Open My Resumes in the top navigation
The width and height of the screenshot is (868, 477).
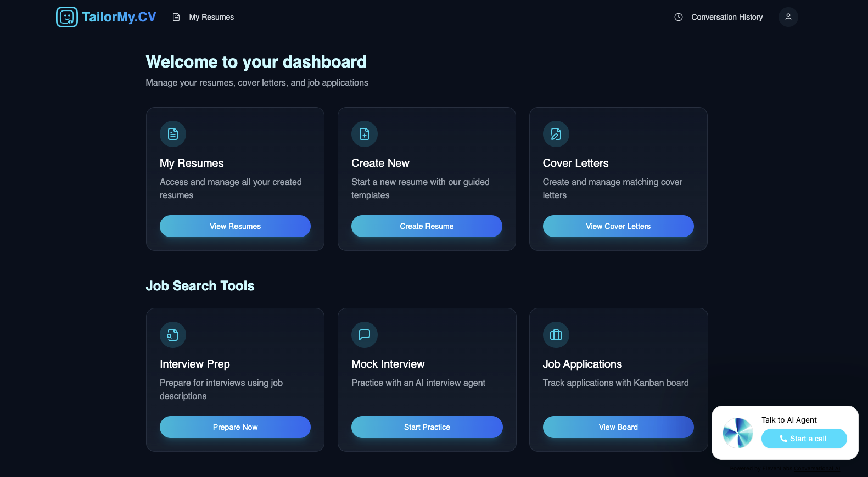211,17
